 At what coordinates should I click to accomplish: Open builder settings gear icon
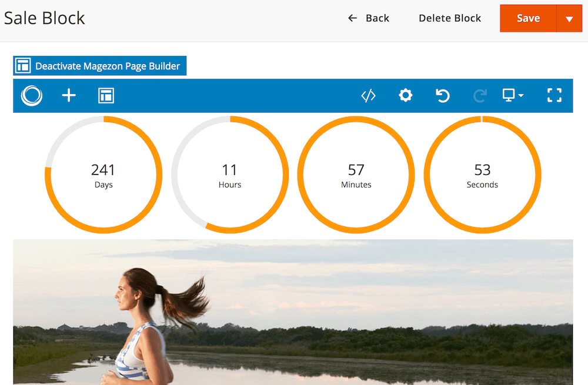tap(405, 95)
